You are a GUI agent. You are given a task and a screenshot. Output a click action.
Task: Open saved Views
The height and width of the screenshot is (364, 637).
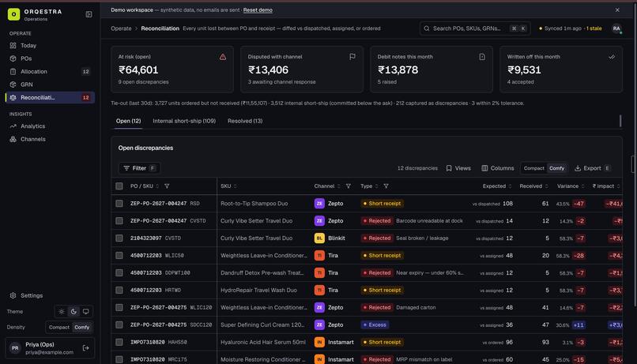tap(458, 168)
